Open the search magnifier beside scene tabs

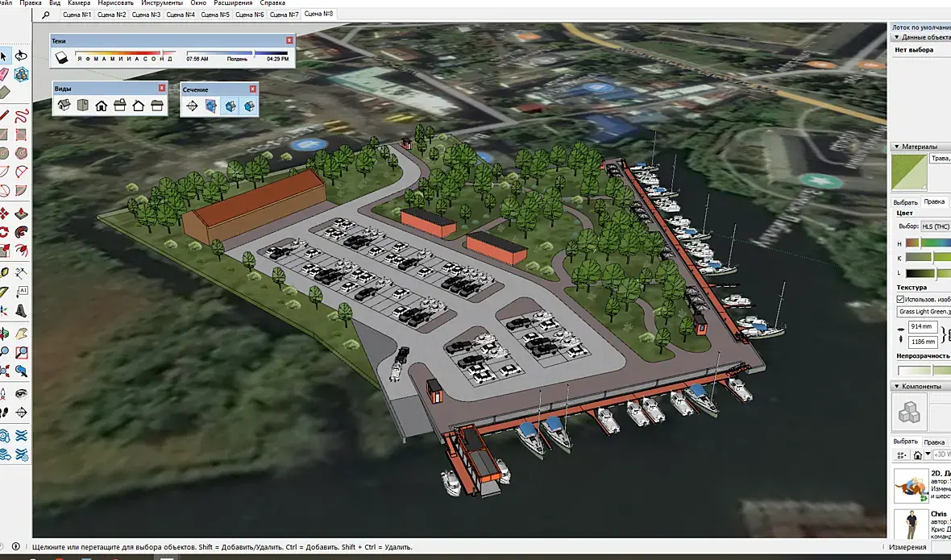point(45,15)
